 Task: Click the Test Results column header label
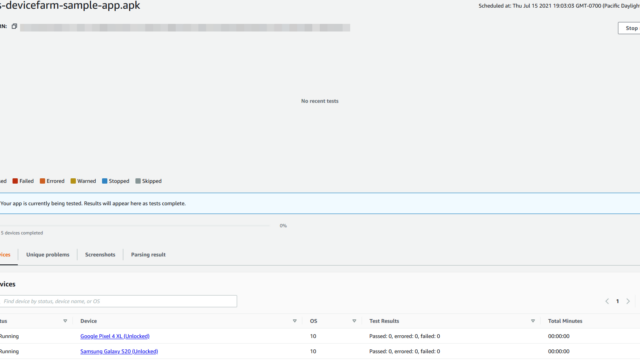[384, 321]
